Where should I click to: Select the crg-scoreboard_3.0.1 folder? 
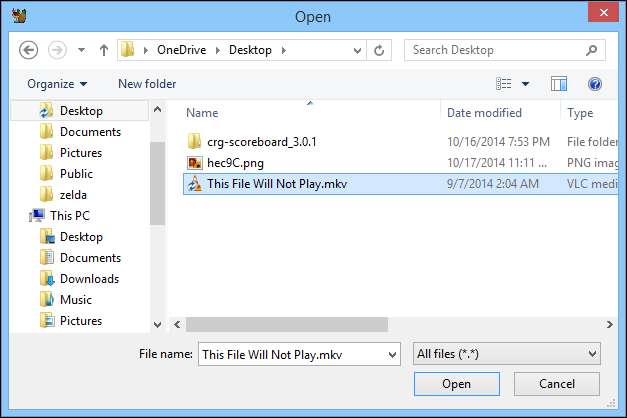(x=262, y=142)
